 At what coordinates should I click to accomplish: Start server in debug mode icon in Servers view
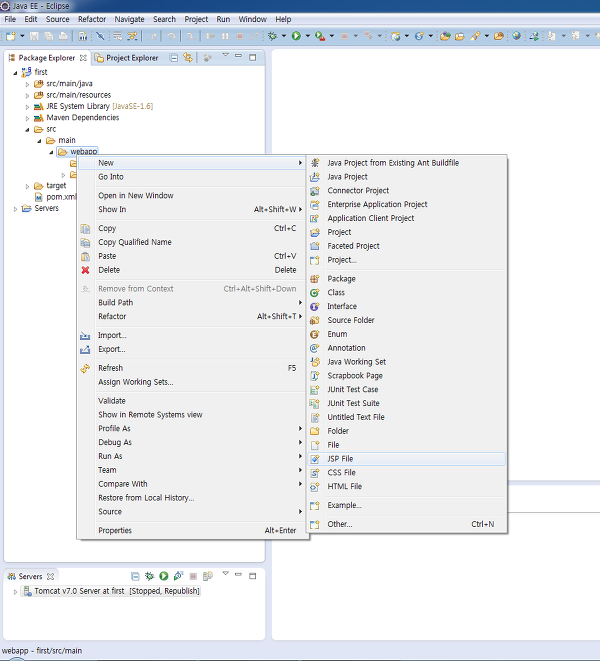click(149, 576)
